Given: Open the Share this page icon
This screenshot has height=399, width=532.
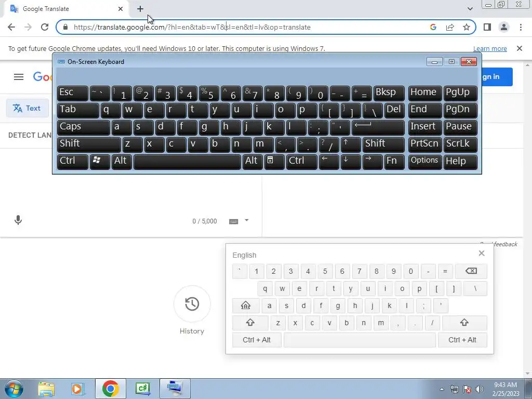Looking at the screenshot, I should coord(450,27).
